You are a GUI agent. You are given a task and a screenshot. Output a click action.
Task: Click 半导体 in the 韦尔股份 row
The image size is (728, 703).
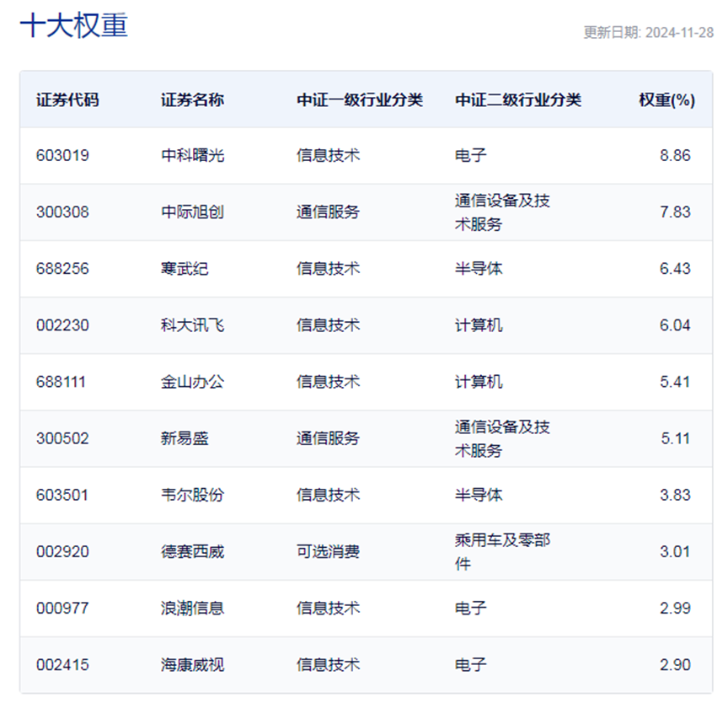(x=479, y=495)
